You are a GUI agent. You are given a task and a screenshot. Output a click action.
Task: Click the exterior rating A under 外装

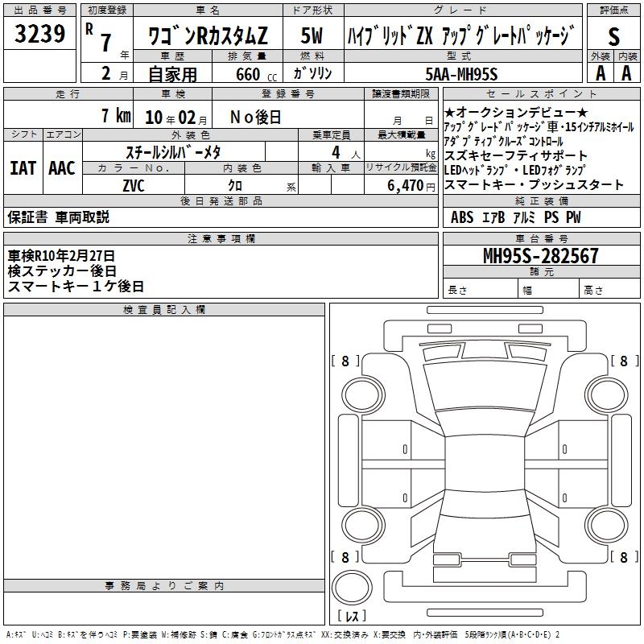[601, 73]
